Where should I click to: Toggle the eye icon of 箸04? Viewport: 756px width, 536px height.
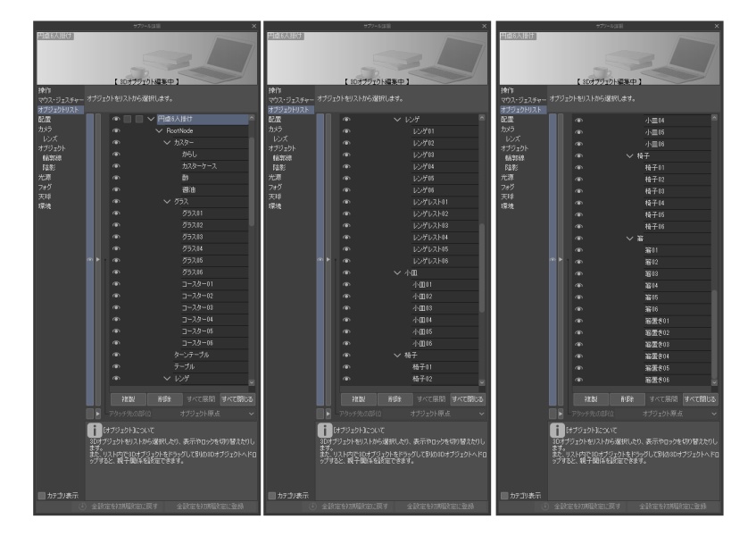pyautogui.click(x=578, y=286)
